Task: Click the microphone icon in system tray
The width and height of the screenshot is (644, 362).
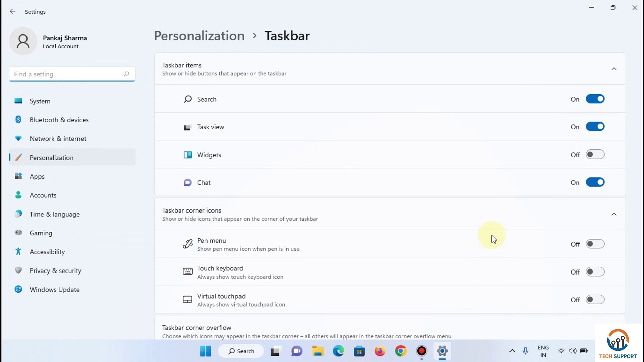Action: click(525, 351)
